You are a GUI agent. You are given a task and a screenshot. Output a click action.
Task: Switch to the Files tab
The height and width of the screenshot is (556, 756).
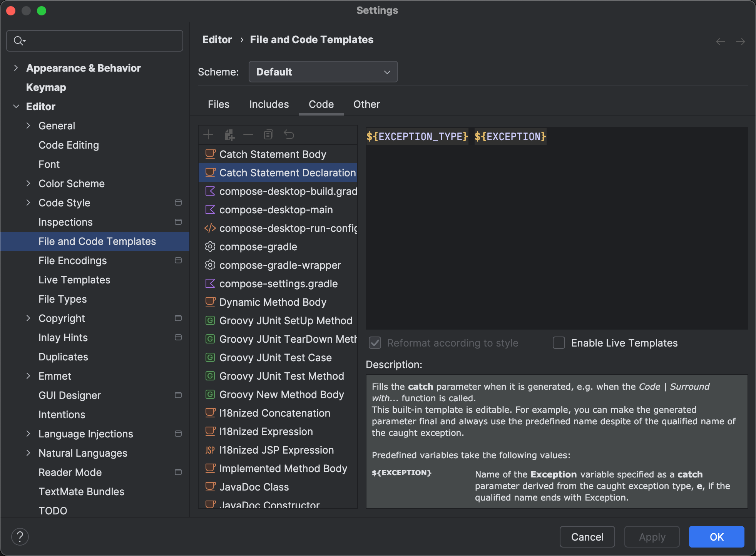click(218, 104)
